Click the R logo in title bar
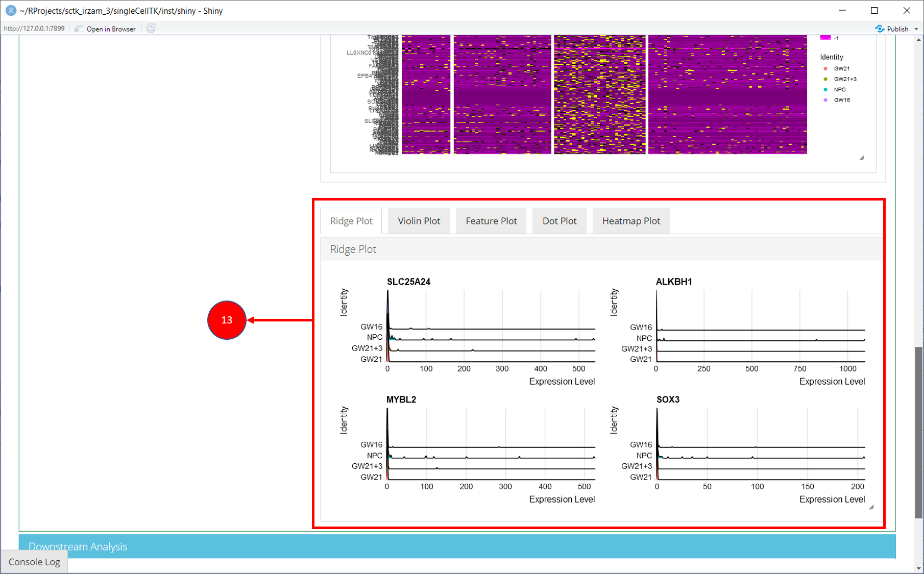924x574 pixels. 10,10
